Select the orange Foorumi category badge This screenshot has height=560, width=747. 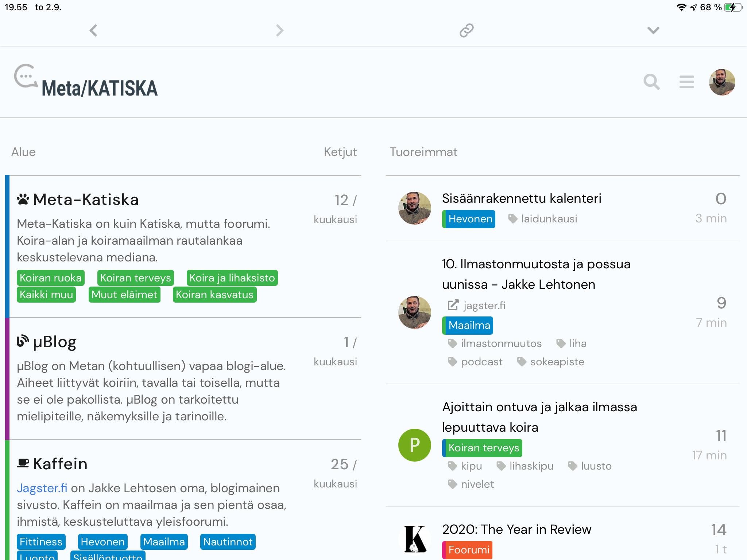[x=468, y=550]
